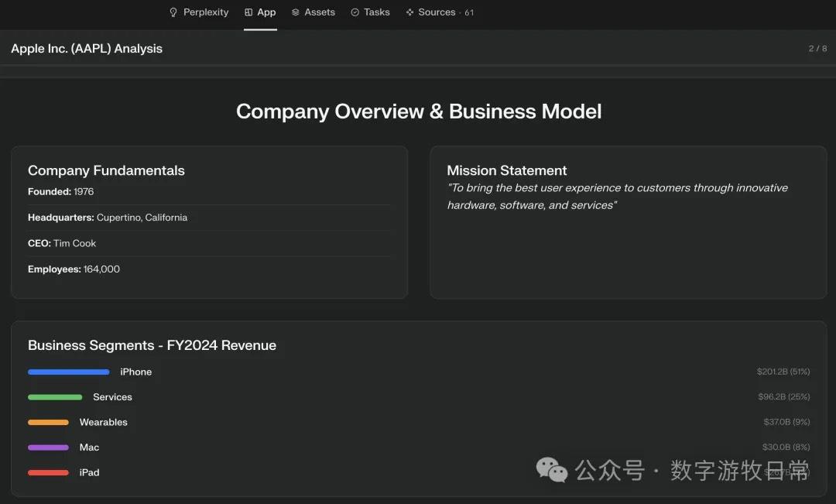Click the red iPad revenue bar

[48, 473]
